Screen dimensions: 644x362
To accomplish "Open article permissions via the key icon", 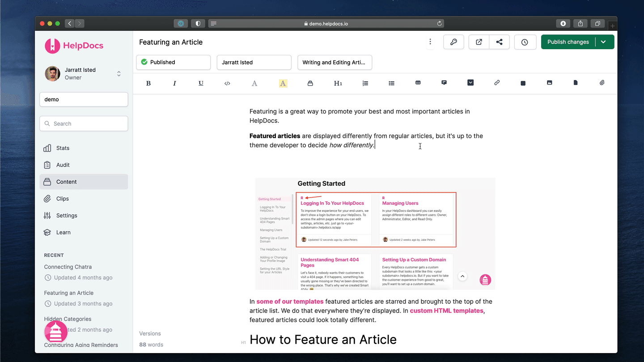I will (453, 42).
